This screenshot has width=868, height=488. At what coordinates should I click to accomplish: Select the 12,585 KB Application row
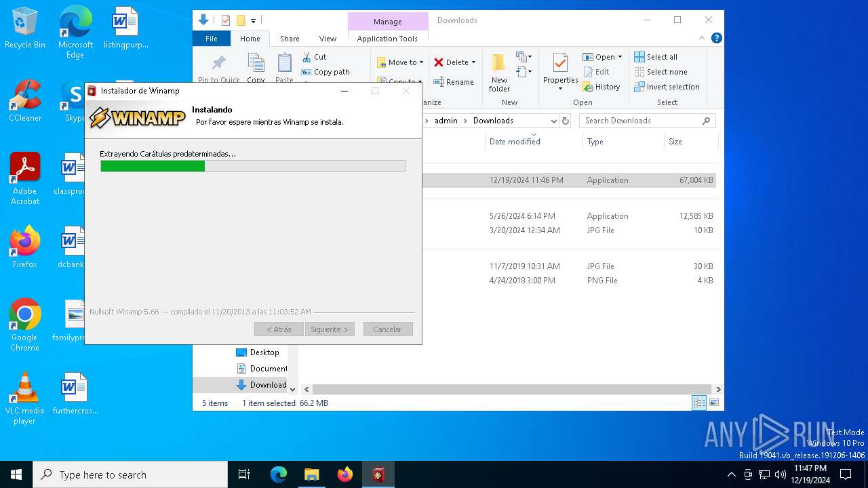(568, 216)
